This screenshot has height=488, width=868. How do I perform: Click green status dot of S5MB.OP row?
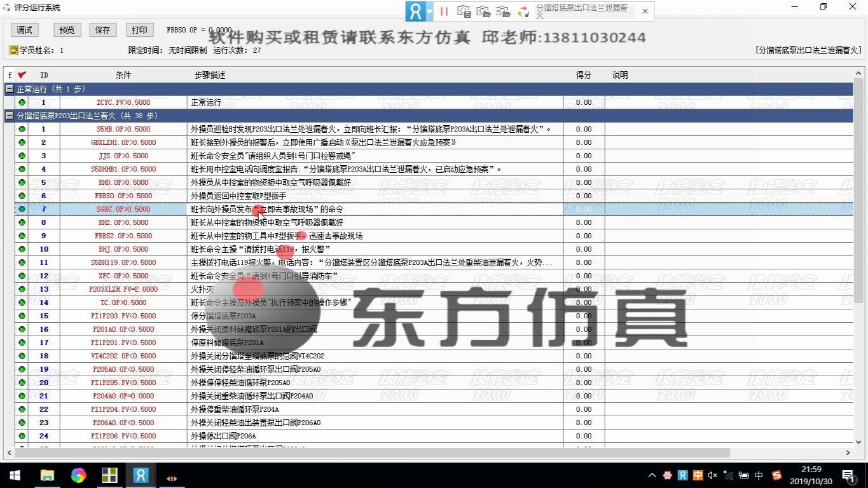pos(22,129)
